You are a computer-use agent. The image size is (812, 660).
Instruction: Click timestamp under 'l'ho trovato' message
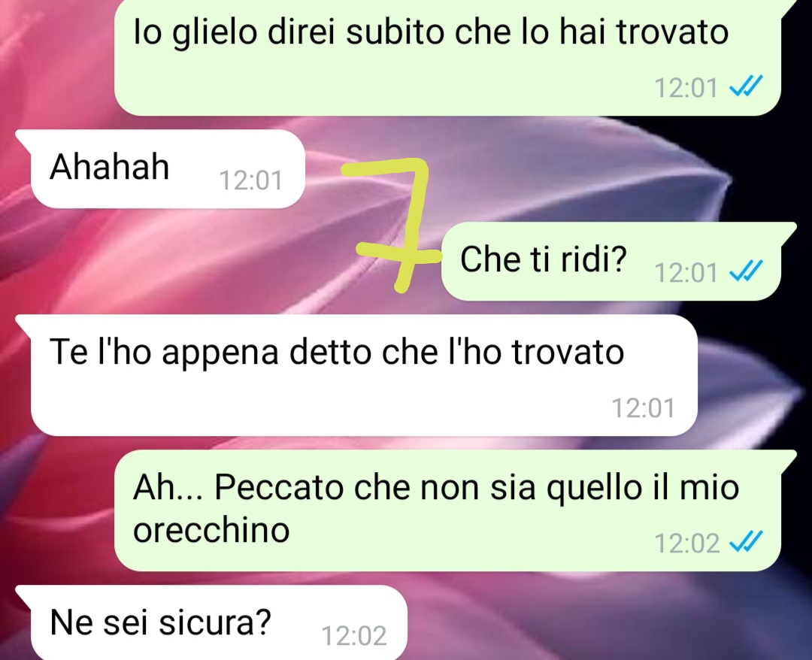644,408
